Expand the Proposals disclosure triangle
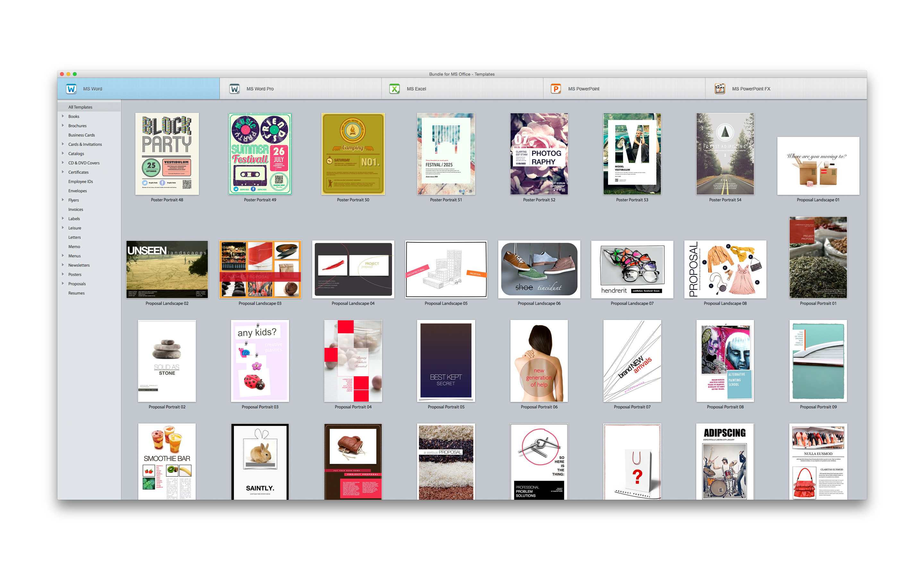The width and height of the screenshot is (924, 577). tap(63, 283)
